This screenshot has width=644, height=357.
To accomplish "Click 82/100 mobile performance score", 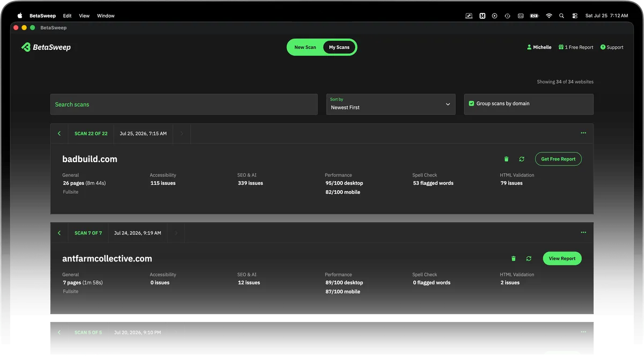I will pyautogui.click(x=342, y=192).
